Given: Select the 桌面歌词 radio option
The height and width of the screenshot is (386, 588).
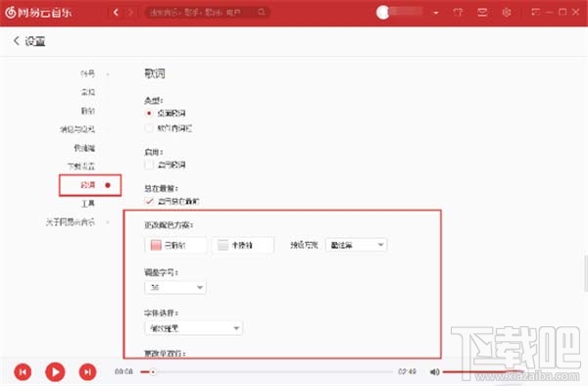Looking at the screenshot, I should pos(149,114).
